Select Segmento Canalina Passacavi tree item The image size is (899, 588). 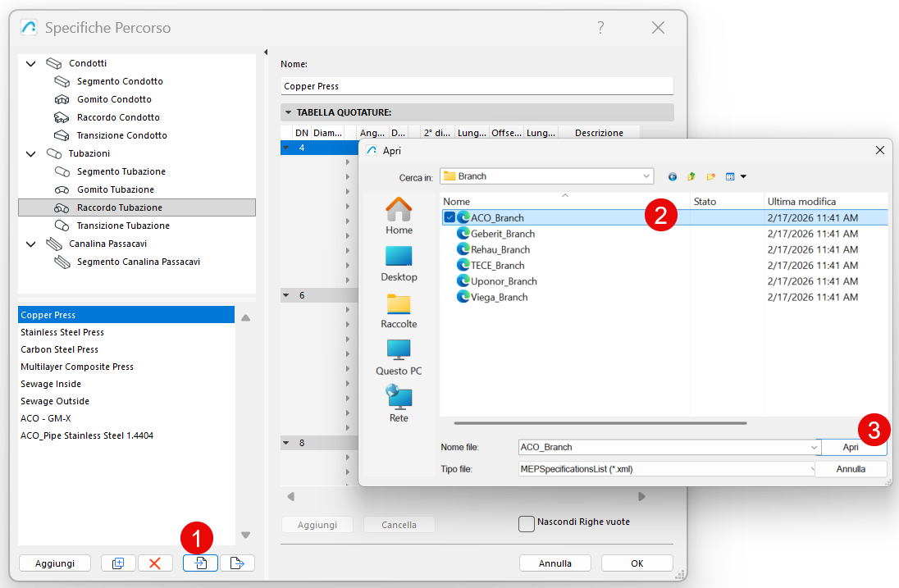(138, 262)
